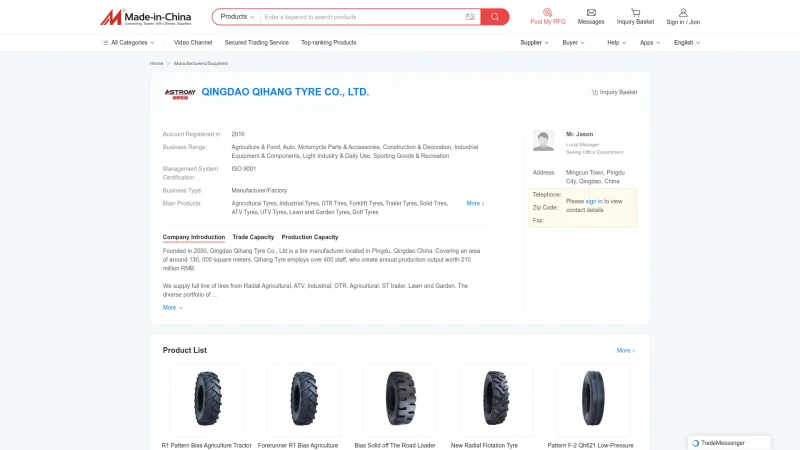Click the Manufacturers/Suppliers breadcrumb link
This screenshot has height=450, width=800.
tap(201, 63)
